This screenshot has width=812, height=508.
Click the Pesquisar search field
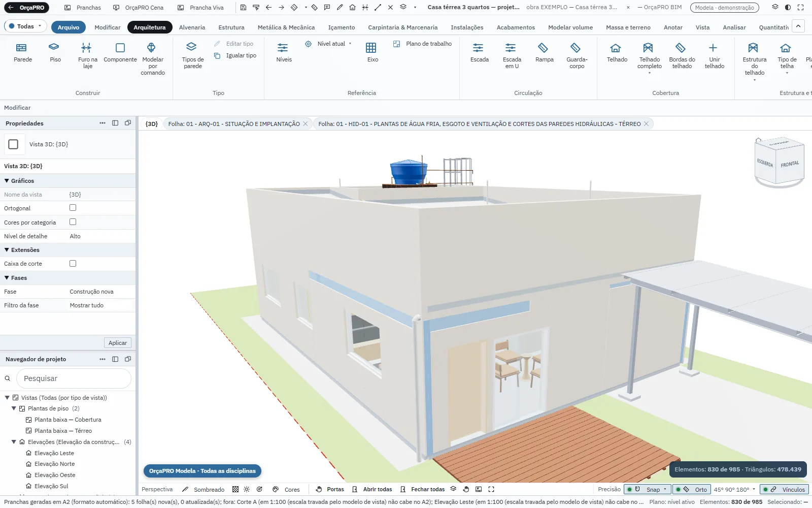pos(74,378)
